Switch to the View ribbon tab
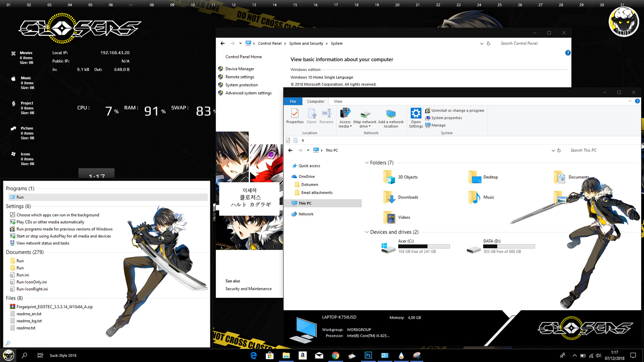644x362 pixels. [x=338, y=101]
